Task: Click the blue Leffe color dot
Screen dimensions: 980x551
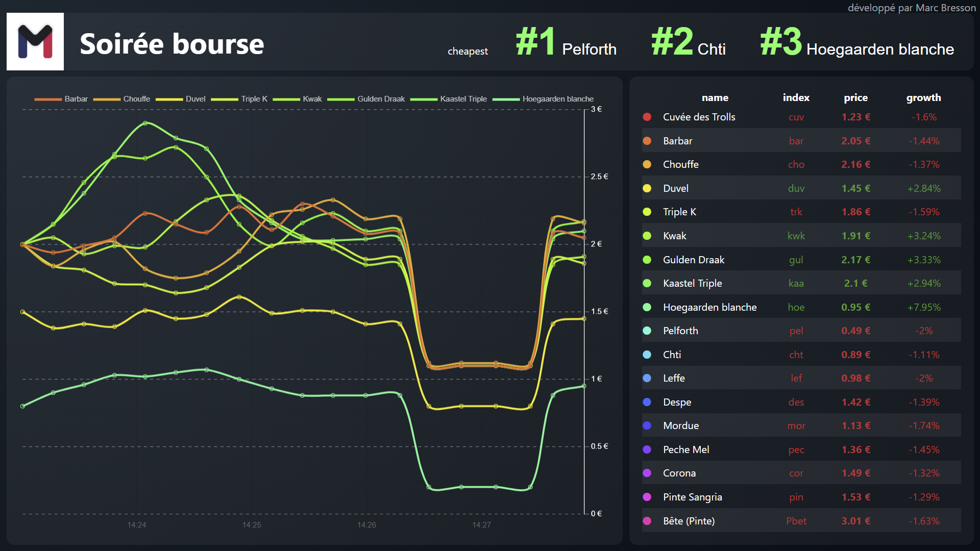Action: 647,378
